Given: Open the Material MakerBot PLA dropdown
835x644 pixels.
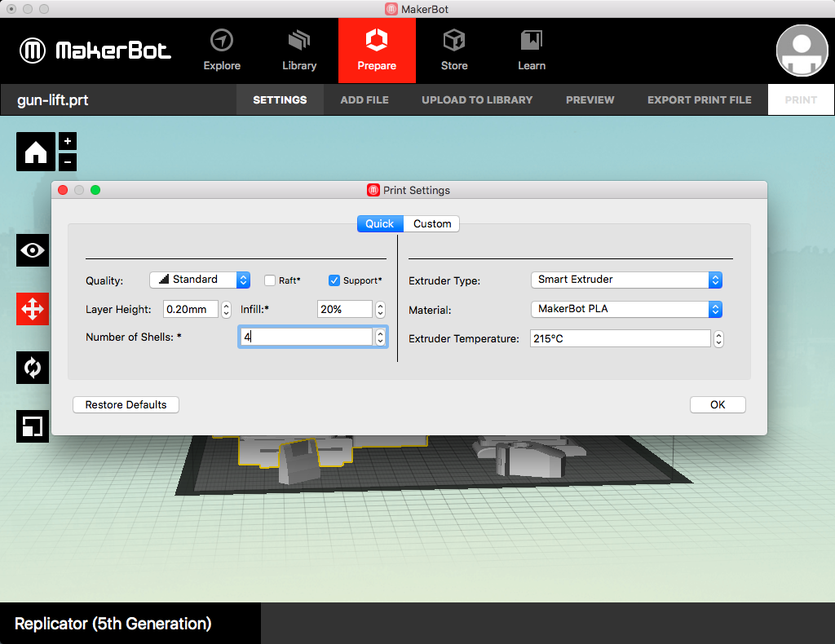Looking at the screenshot, I should click(x=626, y=309).
